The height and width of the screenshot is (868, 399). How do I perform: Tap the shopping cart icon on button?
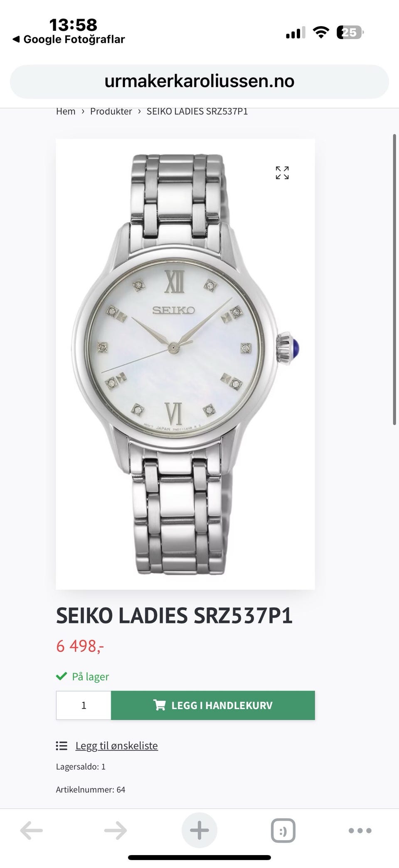(160, 705)
